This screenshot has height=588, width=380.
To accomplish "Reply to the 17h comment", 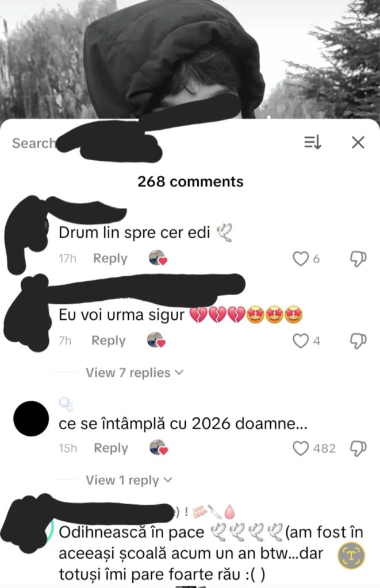I will pos(110,258).
